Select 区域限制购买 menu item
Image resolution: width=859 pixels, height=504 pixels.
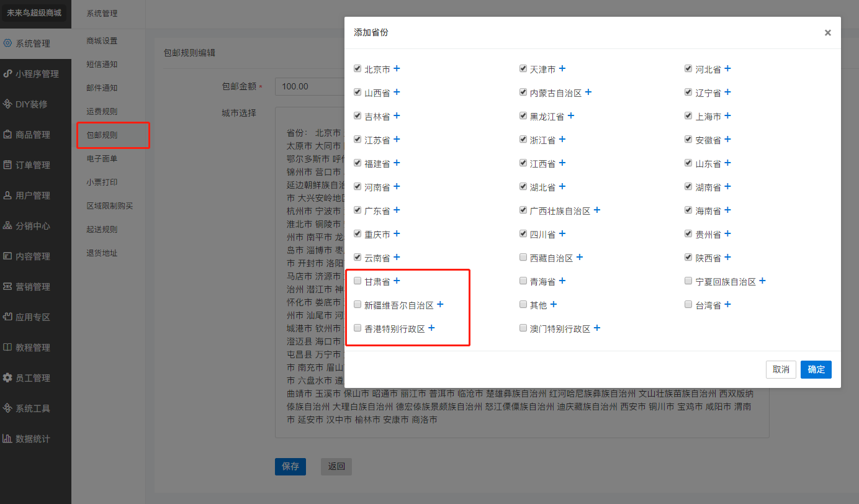click(110, 206)
